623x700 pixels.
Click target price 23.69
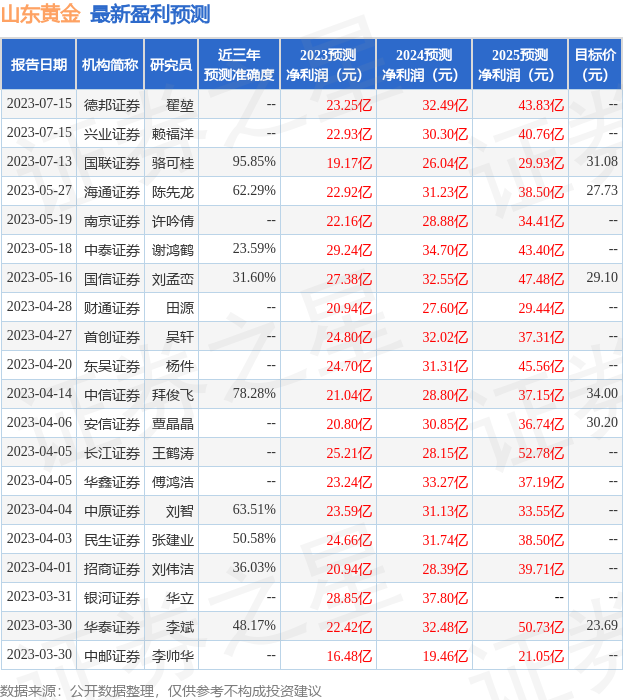[x=602, y=625]
